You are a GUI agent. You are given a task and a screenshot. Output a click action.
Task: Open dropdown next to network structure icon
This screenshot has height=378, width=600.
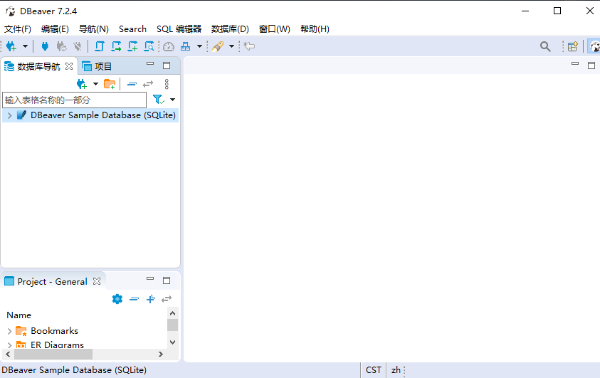pyautogui.click(x=199, y=46)
